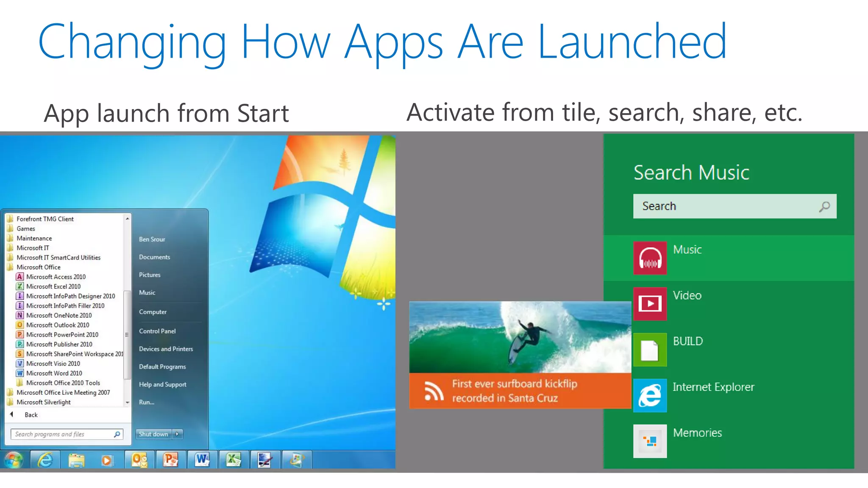Choose the Internet Explorer search target
868x488 pixels.
[x=650, y=395]
